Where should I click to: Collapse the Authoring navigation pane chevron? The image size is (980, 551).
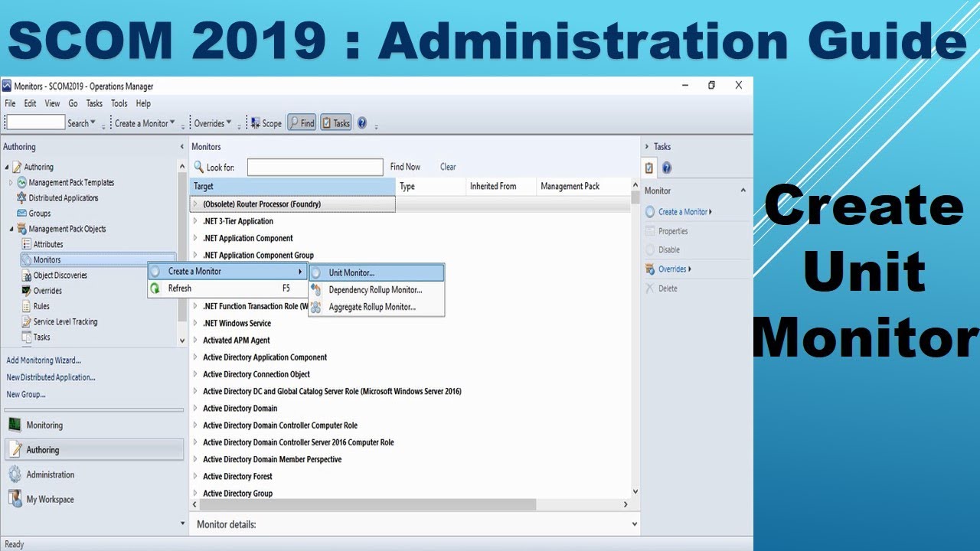tap(181, 147)
